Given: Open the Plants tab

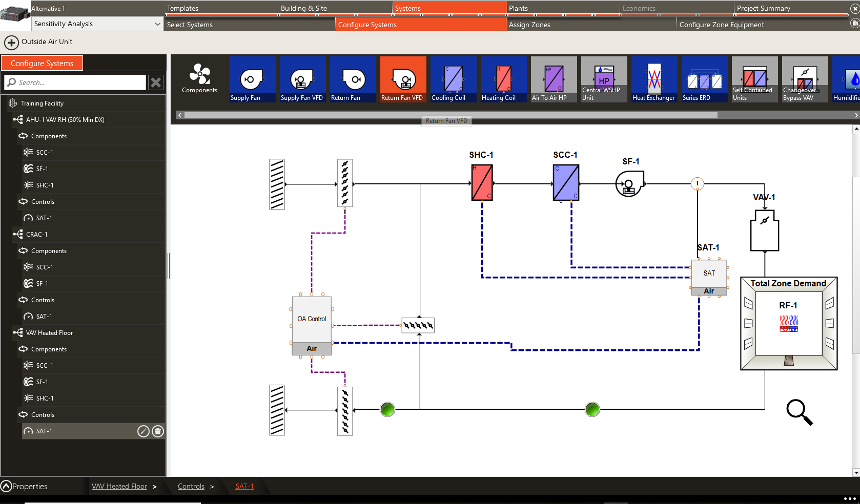Looking at the screenshot, I should (x=563, y=8).
